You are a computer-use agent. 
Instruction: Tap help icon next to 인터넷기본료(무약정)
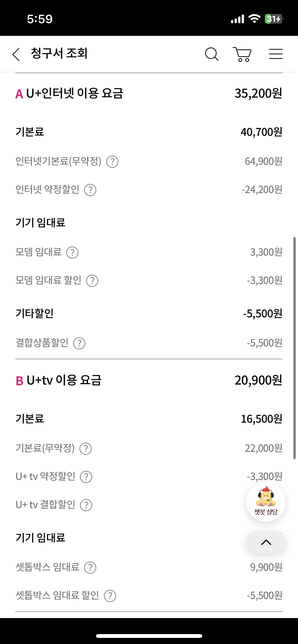click(x=112, y=162)
